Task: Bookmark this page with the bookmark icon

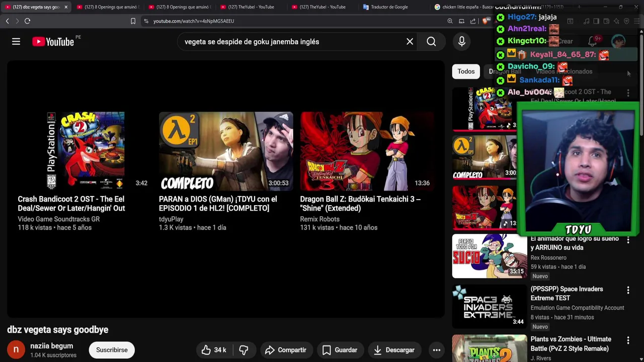Action: [133, 21]
